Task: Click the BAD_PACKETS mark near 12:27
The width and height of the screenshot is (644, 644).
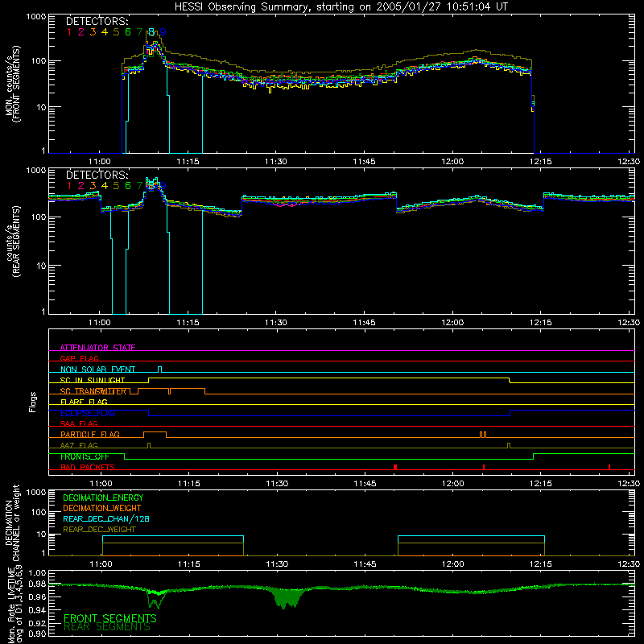Action: (609, 467)
